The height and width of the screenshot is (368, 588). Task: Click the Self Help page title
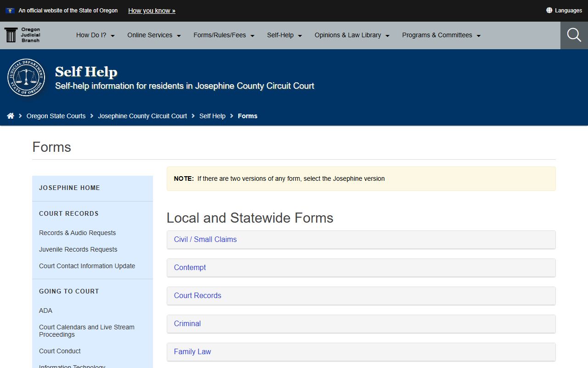(86, 72)
